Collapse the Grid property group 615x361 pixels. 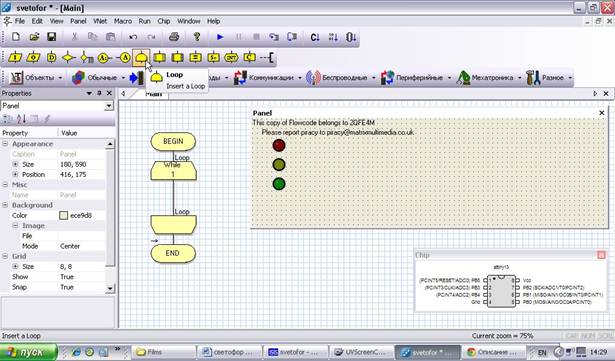click(x=5, y=256)
